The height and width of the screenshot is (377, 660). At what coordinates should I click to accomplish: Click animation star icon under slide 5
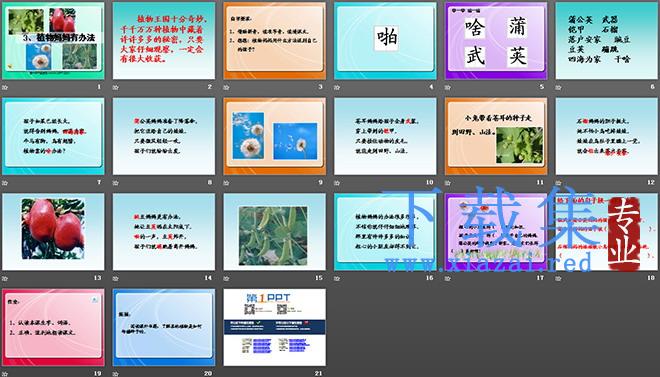[x=448, y=88]
